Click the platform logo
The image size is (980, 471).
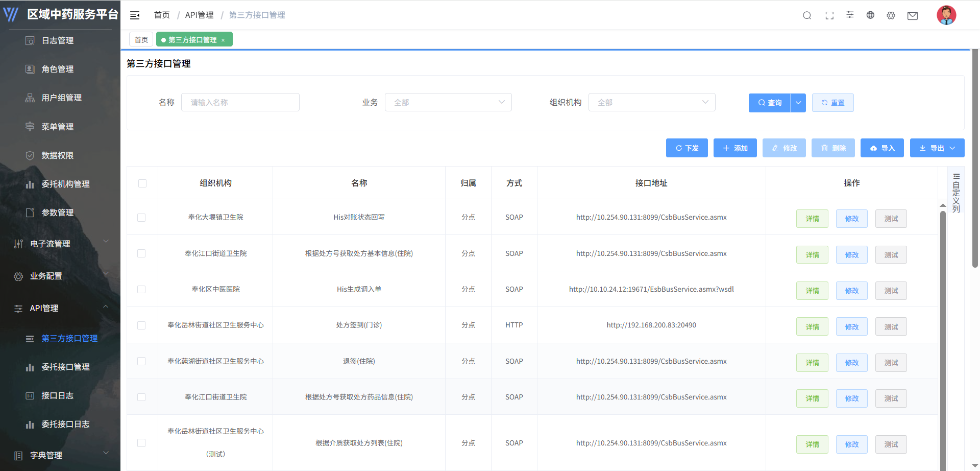pyautogui.click(x=11, y=14)
